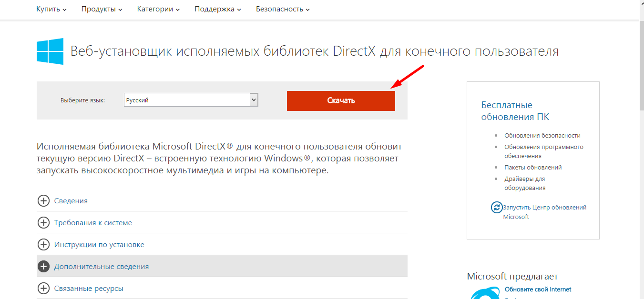Open Обновите свой Internet link
644x299 pixels.
point(538,289)
